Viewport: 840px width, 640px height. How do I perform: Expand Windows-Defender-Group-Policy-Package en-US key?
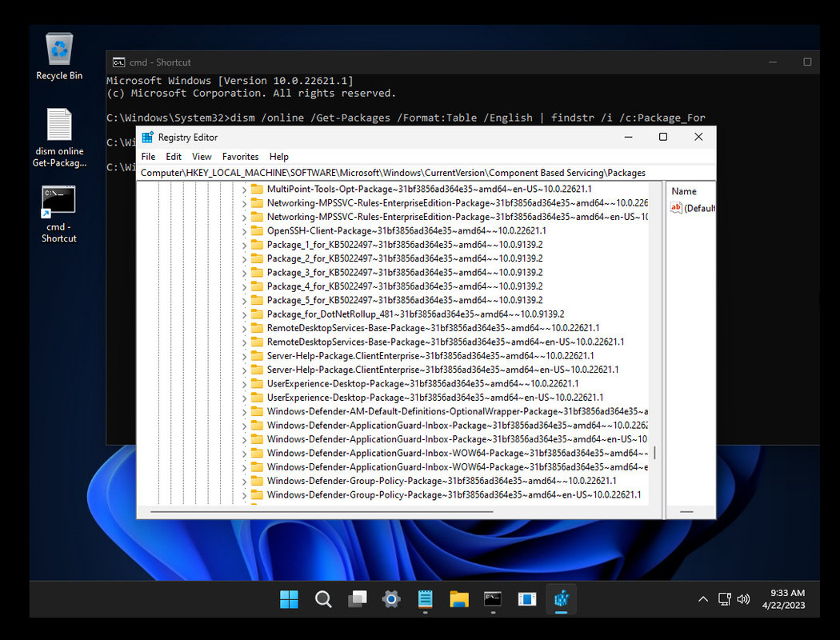coord(244,495)
